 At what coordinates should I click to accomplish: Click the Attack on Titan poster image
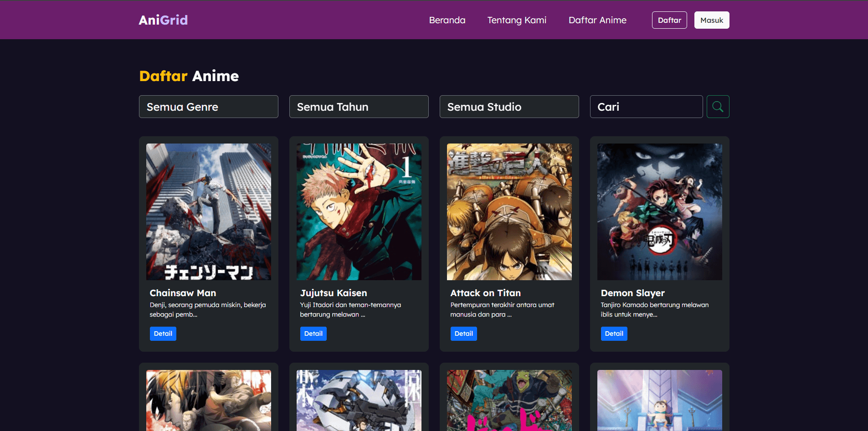tap(509, 212)
